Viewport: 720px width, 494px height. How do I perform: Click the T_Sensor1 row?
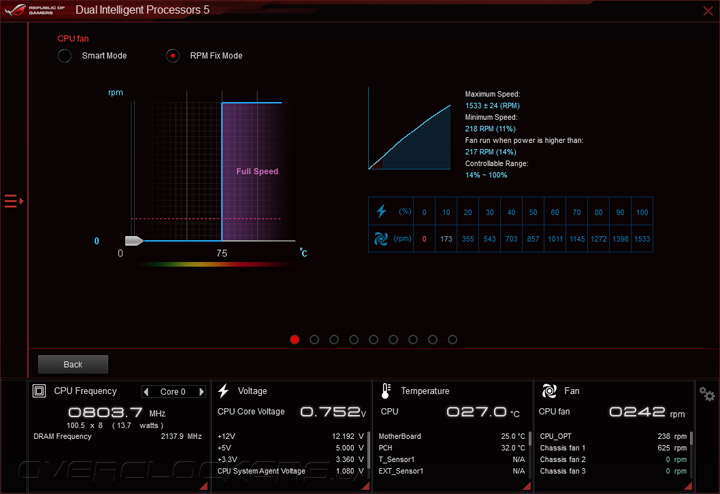[x=452, y=459]
